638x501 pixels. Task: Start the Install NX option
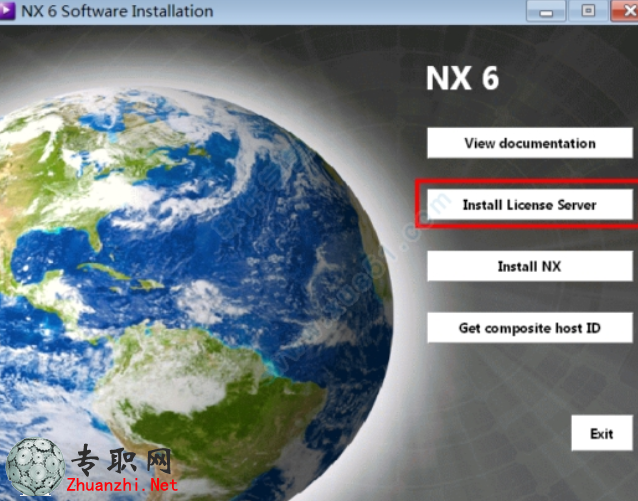click(530, 266)
